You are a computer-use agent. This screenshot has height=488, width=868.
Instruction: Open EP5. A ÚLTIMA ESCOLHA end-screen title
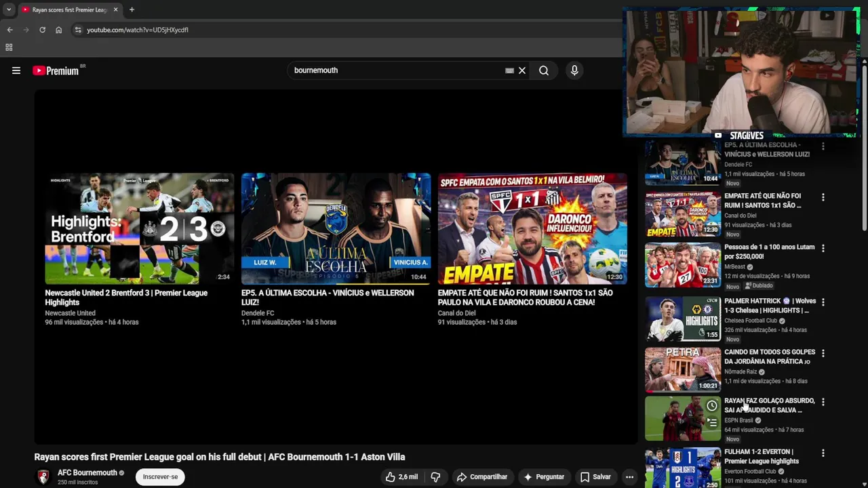pos(328,298)
